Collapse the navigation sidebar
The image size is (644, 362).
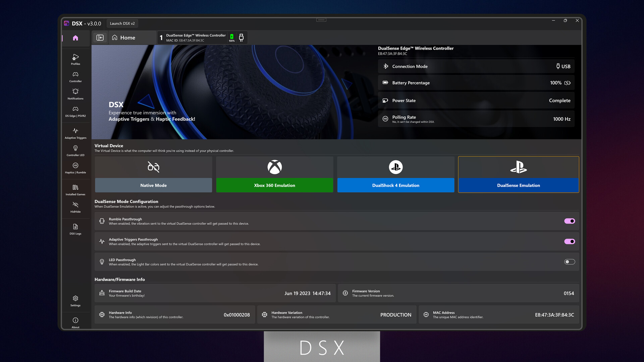click(x=100, y=37)
